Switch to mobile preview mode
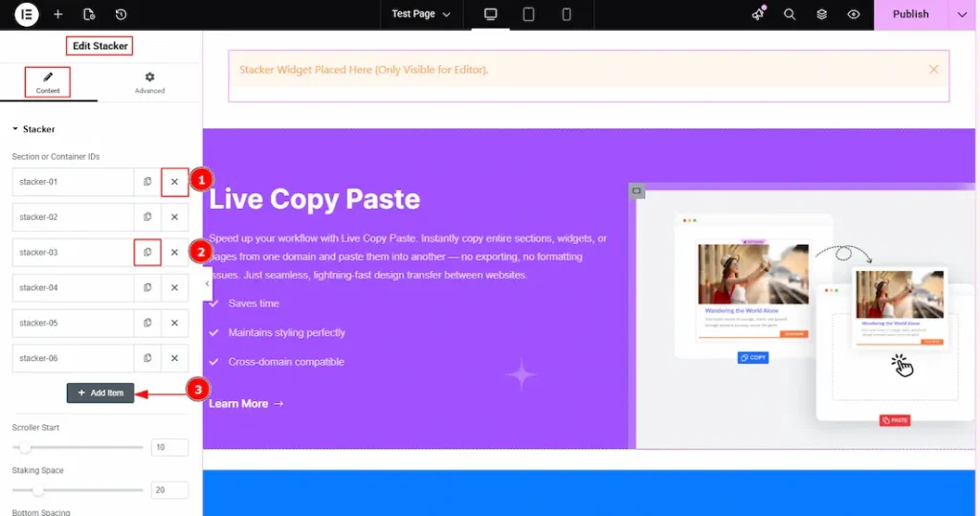The image size is (980, 516). [x=566, y=14]
